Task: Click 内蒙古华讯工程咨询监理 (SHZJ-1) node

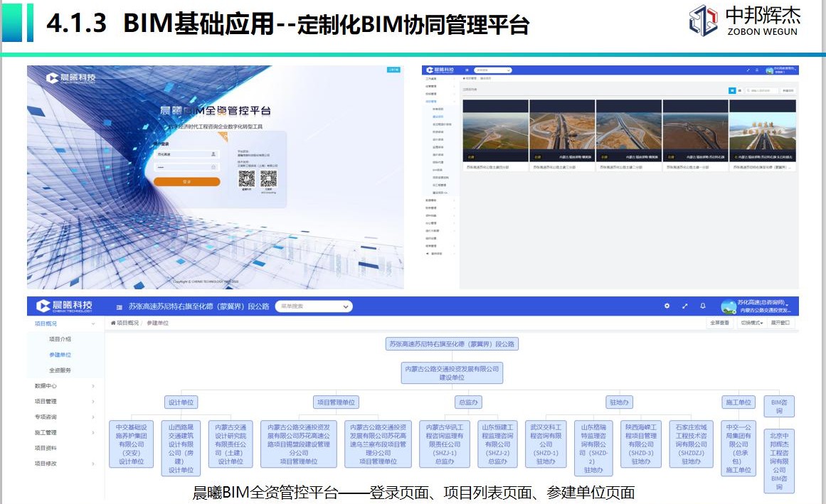Action: tap(445, 444)
